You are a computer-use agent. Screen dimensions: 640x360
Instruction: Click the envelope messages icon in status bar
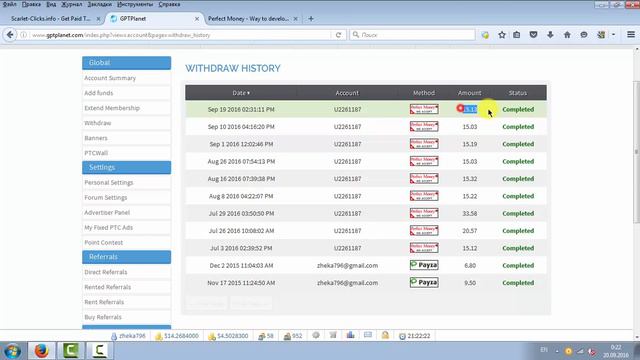368,336
